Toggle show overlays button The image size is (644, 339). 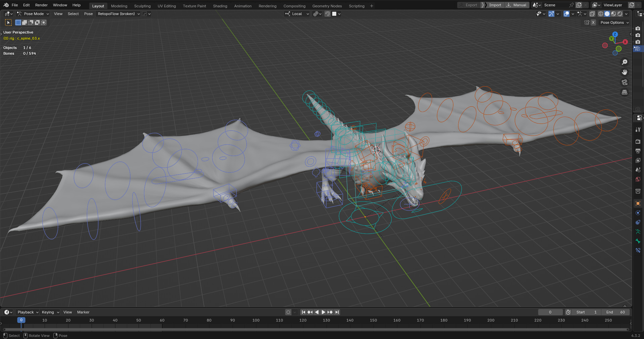coord(566,14)
